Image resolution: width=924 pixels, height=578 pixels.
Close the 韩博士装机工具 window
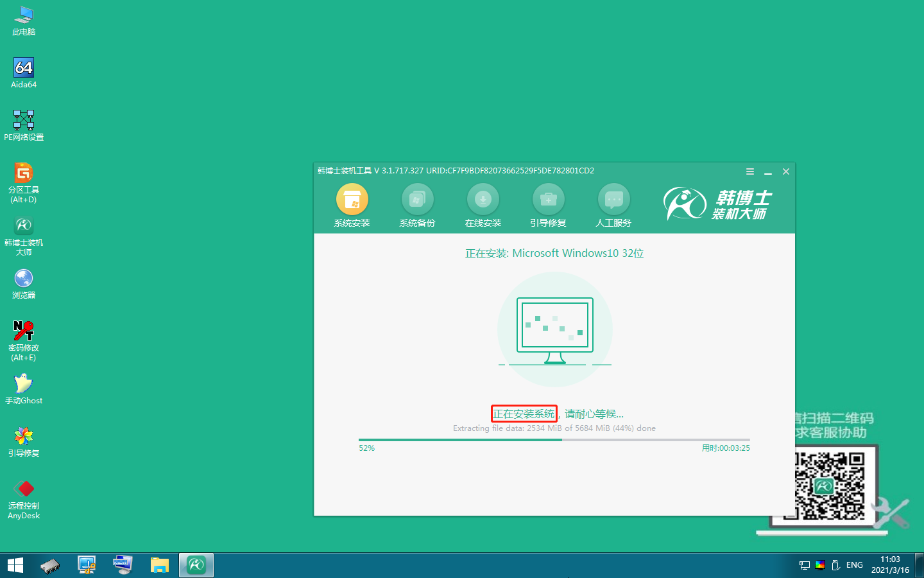coord(785,171)
